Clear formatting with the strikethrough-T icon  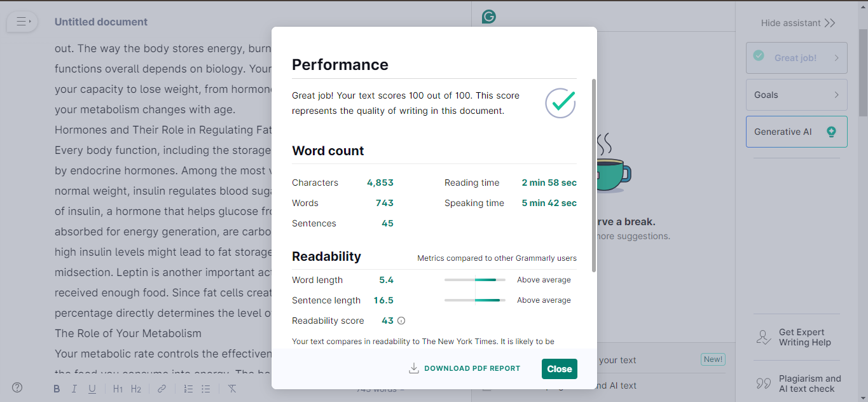(x=232, y=389)
